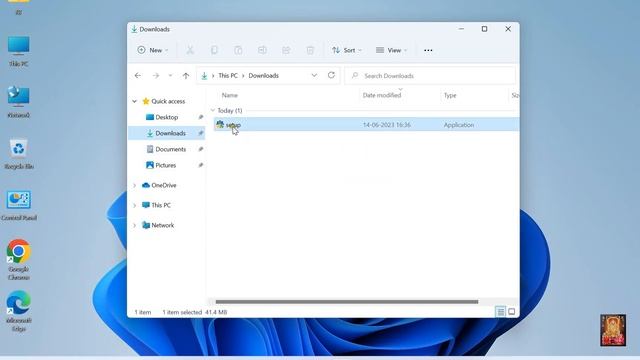
Task: Select the Google Chrome desktop shortcut
Action: click(18, 260)
